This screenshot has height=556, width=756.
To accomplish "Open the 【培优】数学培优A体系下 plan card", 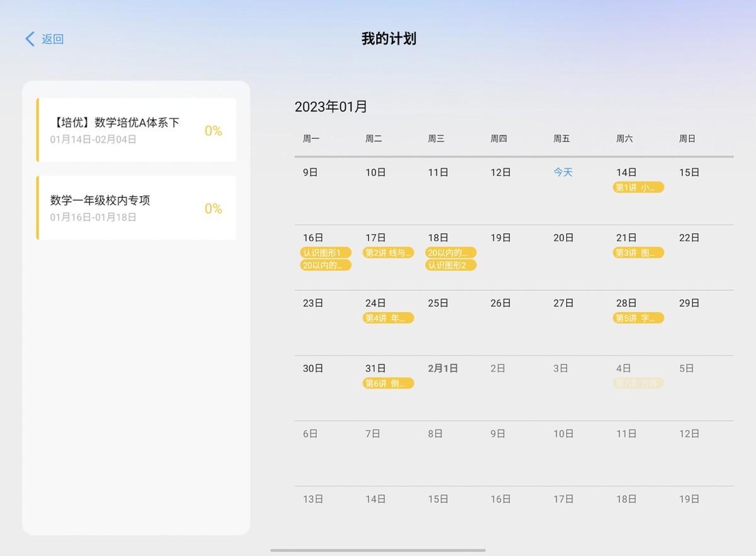I will [x=135, y=129].
